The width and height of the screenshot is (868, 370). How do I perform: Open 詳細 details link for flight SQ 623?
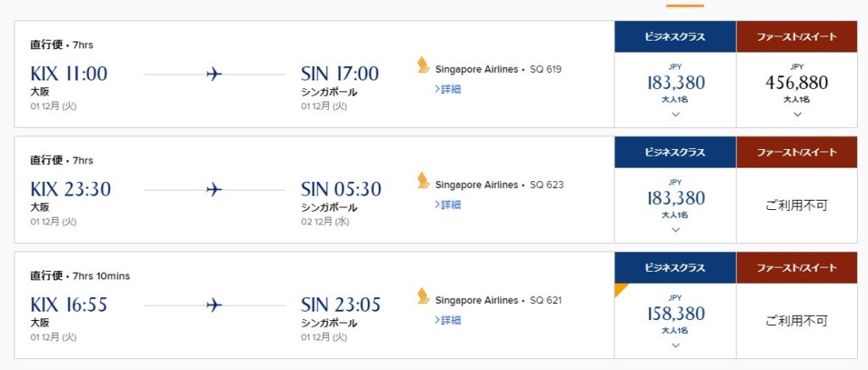[448, 205]
